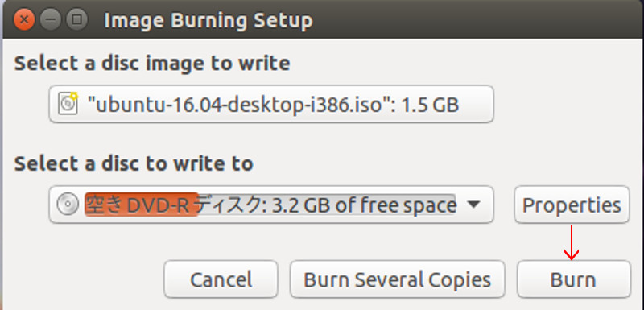
Task: Click the 'Select a disc image to write' heading
Action: (x=152, y=64)
